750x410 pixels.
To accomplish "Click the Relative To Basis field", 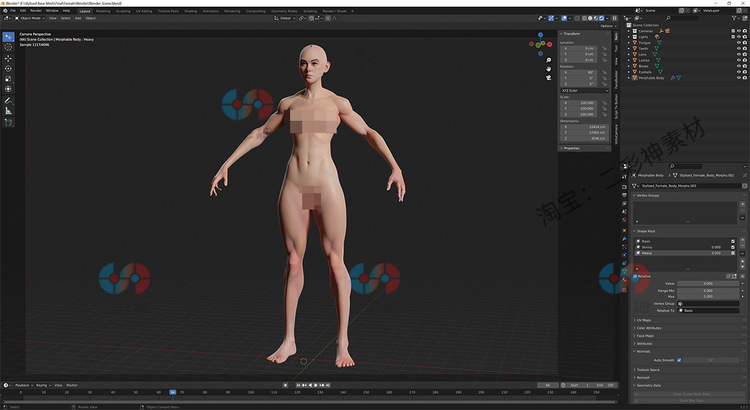I will click(708, 310).
